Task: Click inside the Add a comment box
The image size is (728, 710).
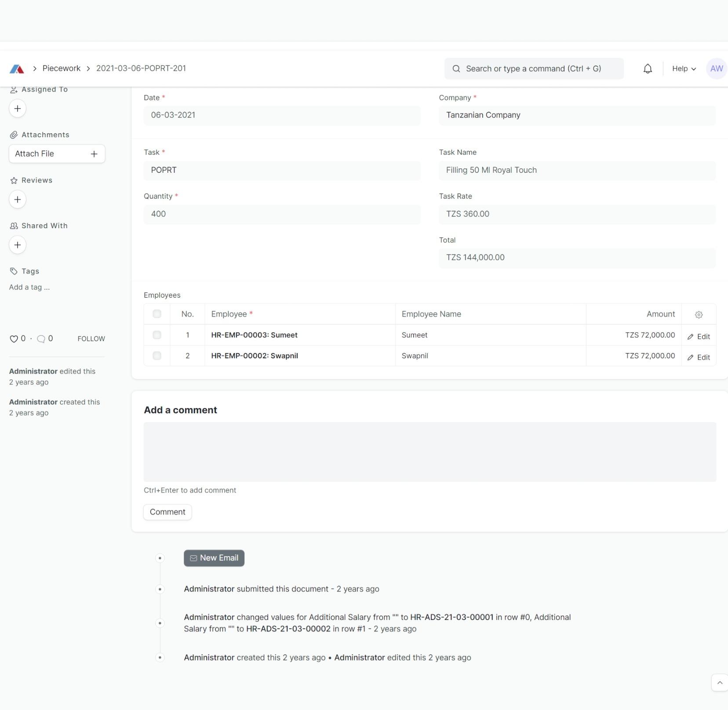Action: coord(429,452)
